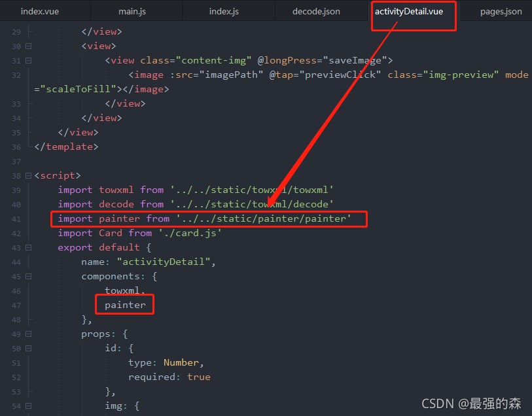Click the 'type: Number,' line
This screenshot has width=532, height=416.
click(x=166, y=363)
